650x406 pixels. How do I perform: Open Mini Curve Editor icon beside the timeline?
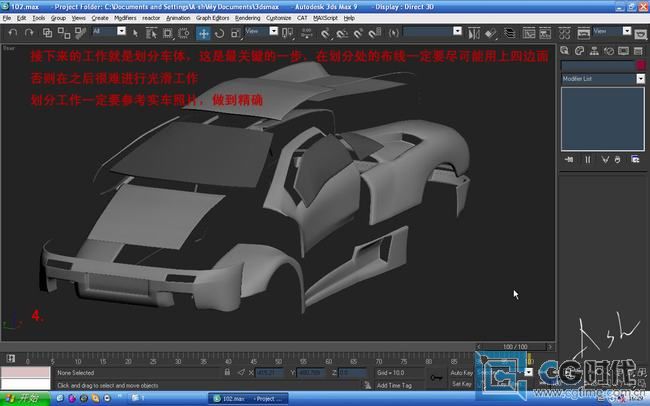coord(10,358)
